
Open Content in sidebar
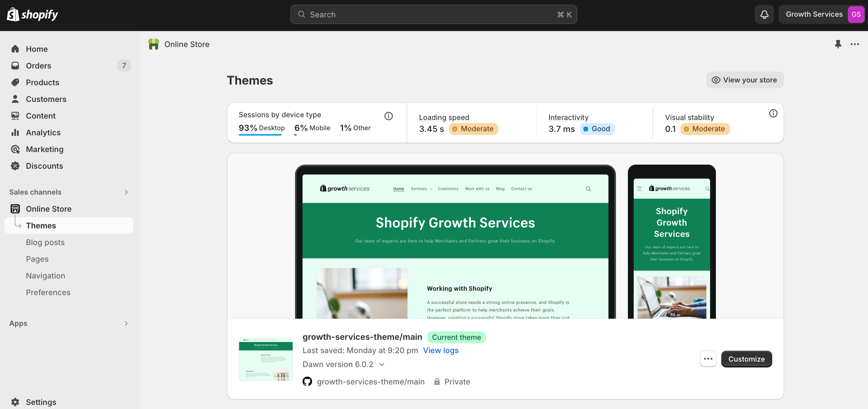click(69, 116)
